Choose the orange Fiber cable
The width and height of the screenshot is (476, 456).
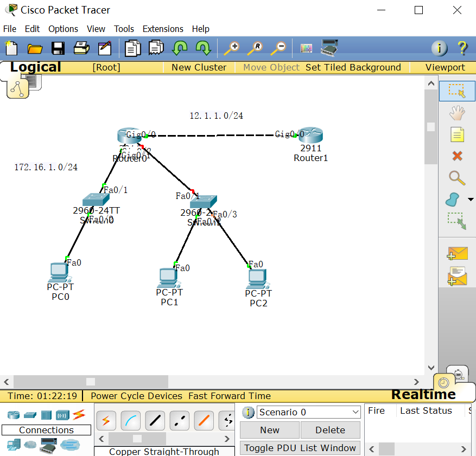pyautogui.click(x=204, y=421)
